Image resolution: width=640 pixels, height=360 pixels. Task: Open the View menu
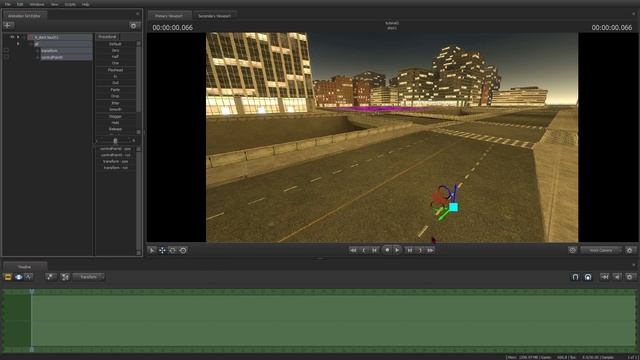click(54, 4)
